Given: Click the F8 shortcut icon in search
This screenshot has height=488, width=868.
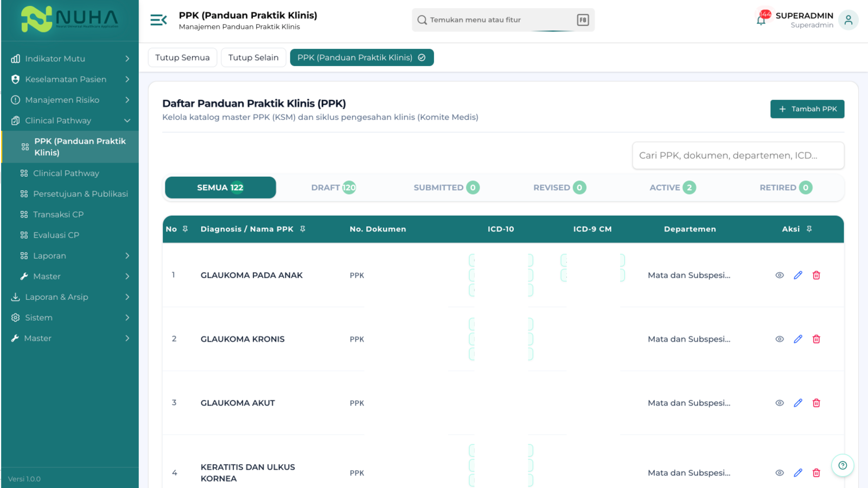Looking at the screenshot, I should (x=583, y=20).
